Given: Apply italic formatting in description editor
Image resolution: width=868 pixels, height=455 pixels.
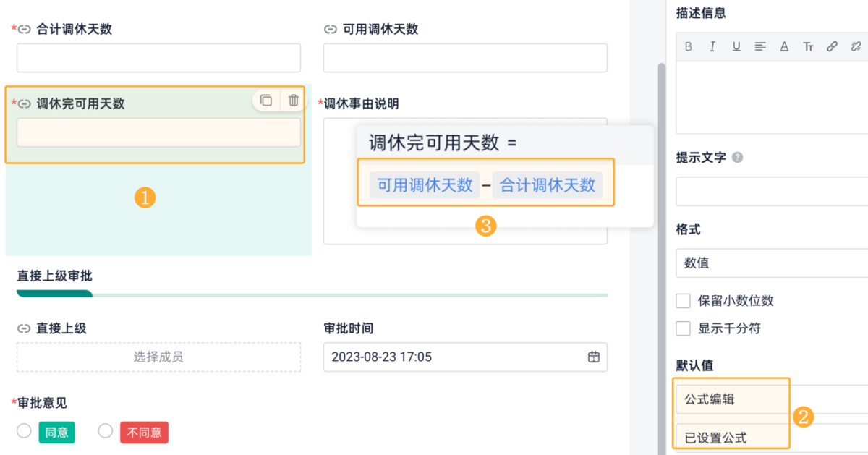Looking at the screenshot, I should pyautogui.click(x=712, y=46).
